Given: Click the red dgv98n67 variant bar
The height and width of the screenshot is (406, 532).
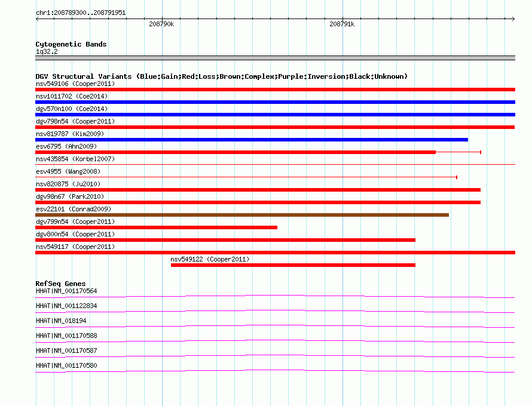Looking at the screenshot, I should pos(258,202).
